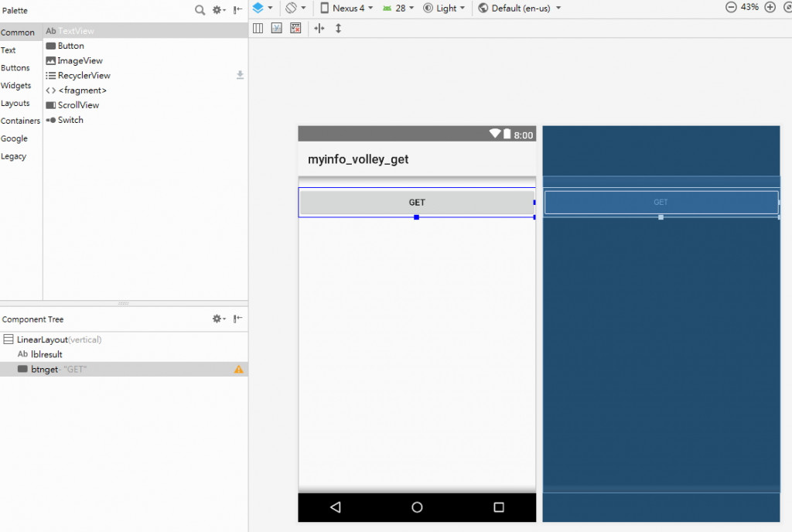Click the Recents square icon in preview

coord(499,506)
